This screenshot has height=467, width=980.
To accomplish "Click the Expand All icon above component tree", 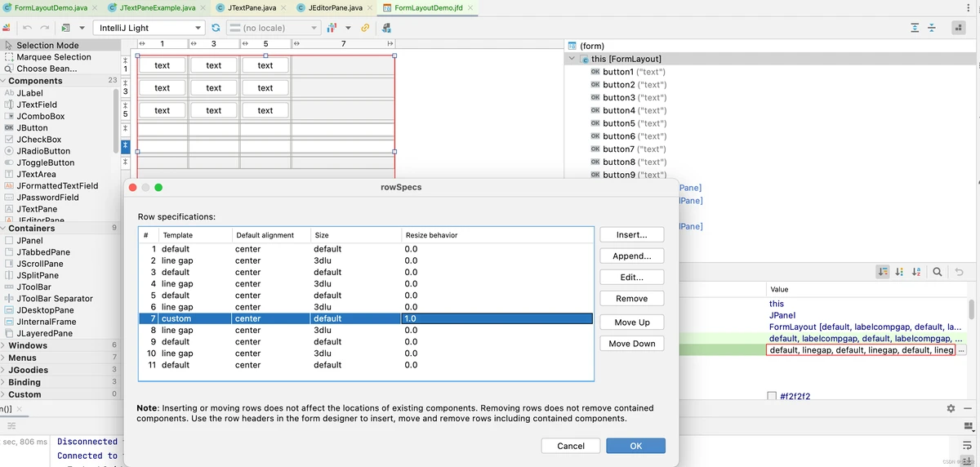I will coord(915,28).
